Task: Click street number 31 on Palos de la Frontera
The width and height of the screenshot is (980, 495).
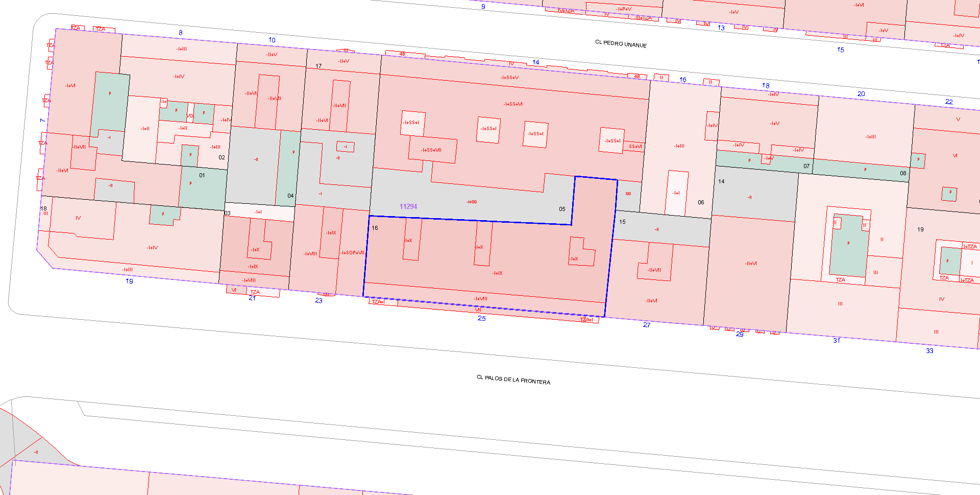Action: pyautogui.click(x=837, y=341)
